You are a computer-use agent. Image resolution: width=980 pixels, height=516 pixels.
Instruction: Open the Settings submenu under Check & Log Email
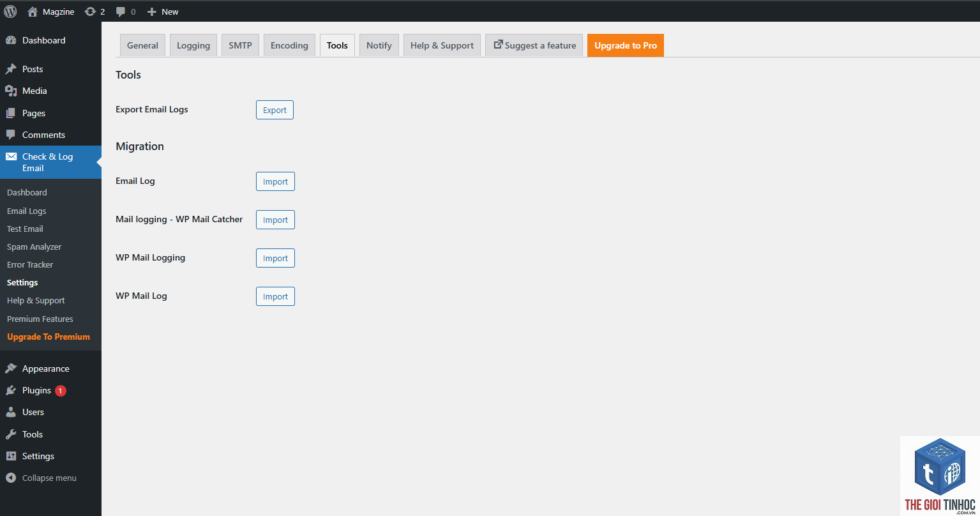(x=22, y=282)
